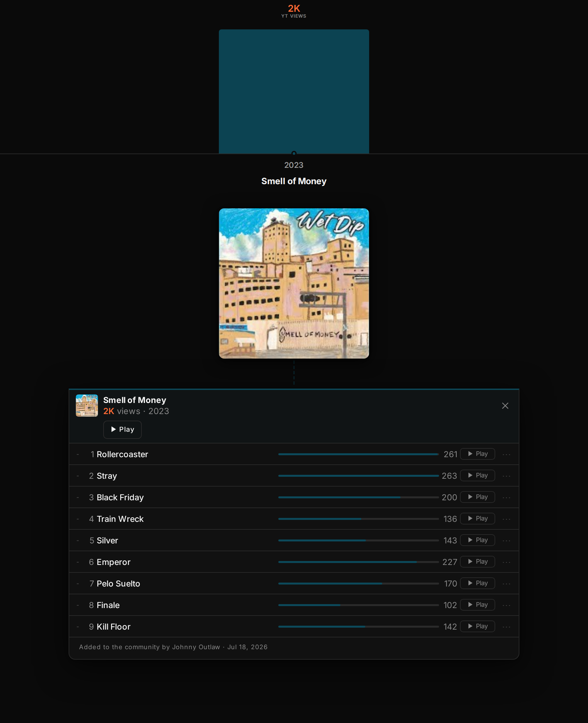Open more options for Emperor
The height and width of the screenshot is (723, 588).
[506, 562]
